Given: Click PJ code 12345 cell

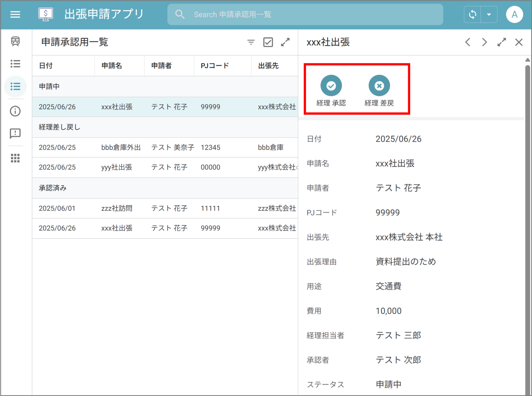Looking at the screenshot, I should (211, 147).
